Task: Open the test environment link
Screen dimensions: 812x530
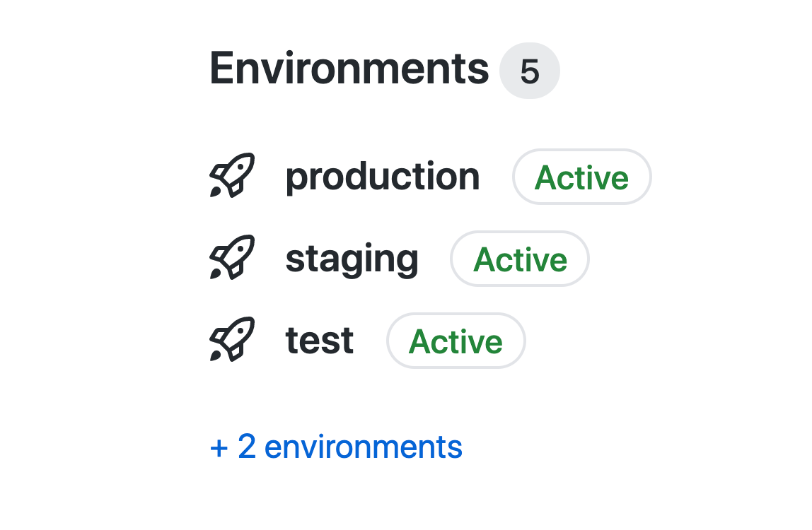Action: [320, 341]
